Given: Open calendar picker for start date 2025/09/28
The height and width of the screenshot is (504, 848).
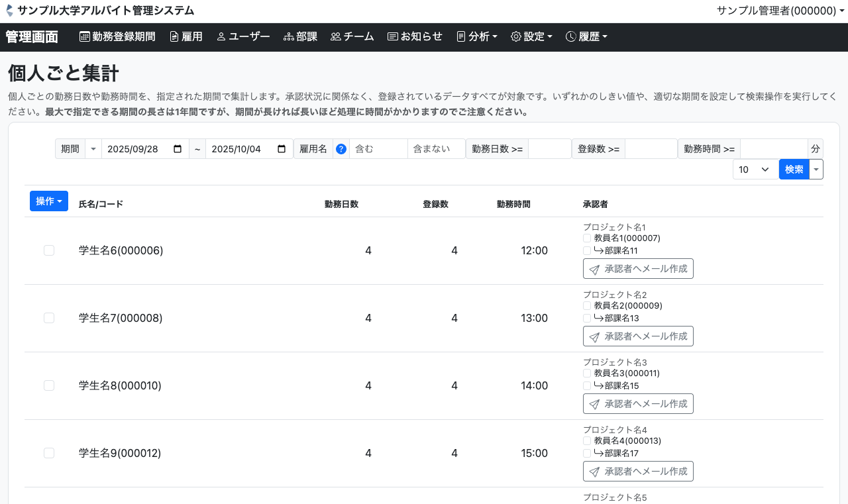Looking at the screenshot, I should pos(178,149).
